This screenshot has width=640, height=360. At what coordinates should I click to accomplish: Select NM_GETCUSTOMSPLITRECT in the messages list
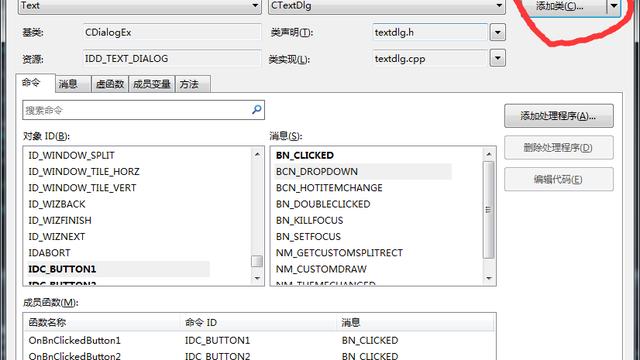pyautogui.click(x=339, y=253)
